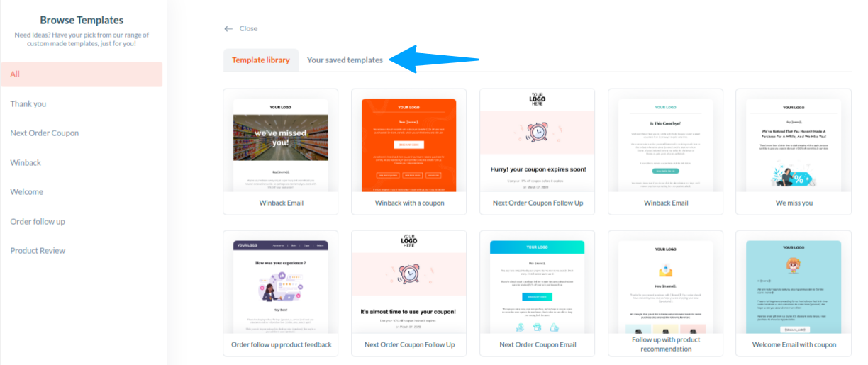Select the Template library tab

coord(261,60)
